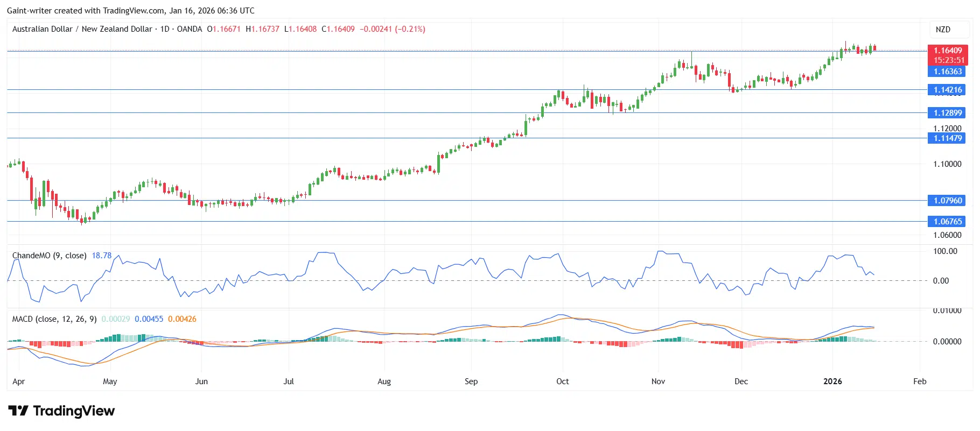
Task: Click the orange MACD signal value 0.00426
Action: (182, 319)
